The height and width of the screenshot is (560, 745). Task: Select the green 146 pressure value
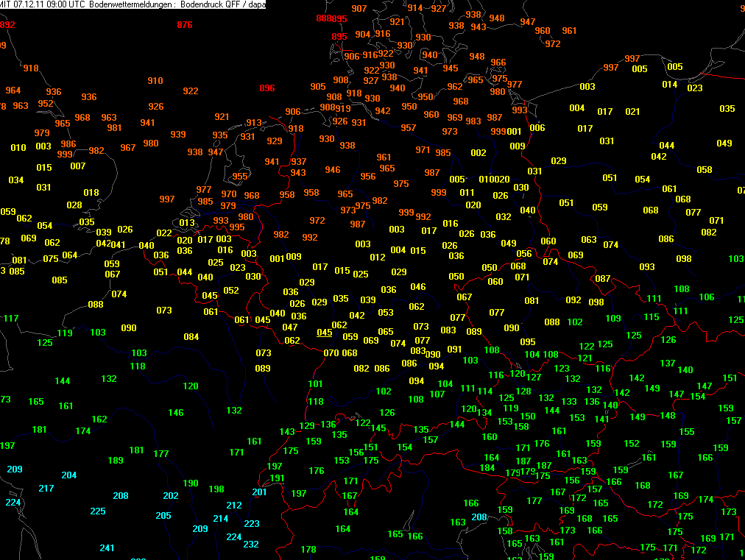(176, 413)
